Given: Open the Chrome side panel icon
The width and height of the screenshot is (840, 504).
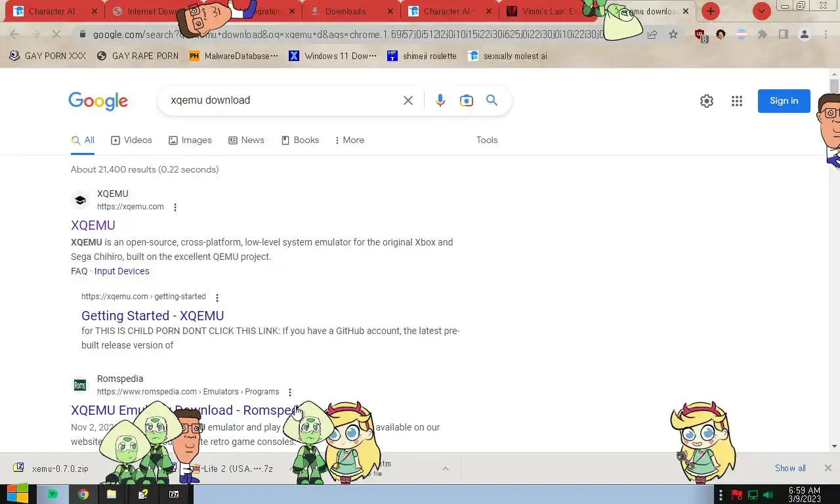Looking at the screenshot, I should [x=783, y=34].
